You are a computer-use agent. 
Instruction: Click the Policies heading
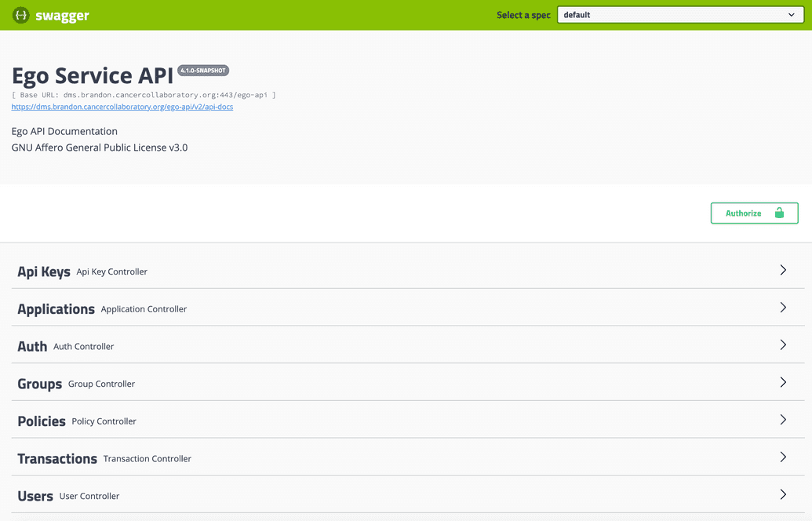[x=42, y=421]
